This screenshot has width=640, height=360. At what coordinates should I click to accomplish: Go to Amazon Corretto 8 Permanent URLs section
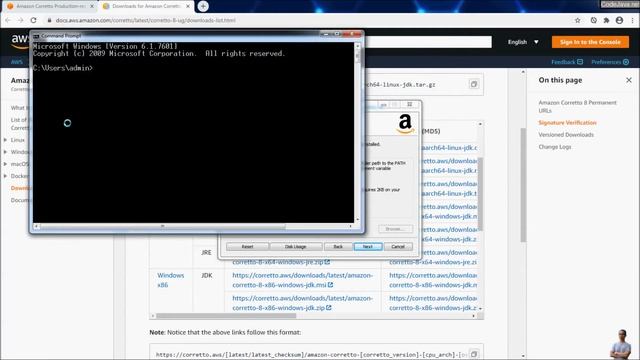(577, 107)
